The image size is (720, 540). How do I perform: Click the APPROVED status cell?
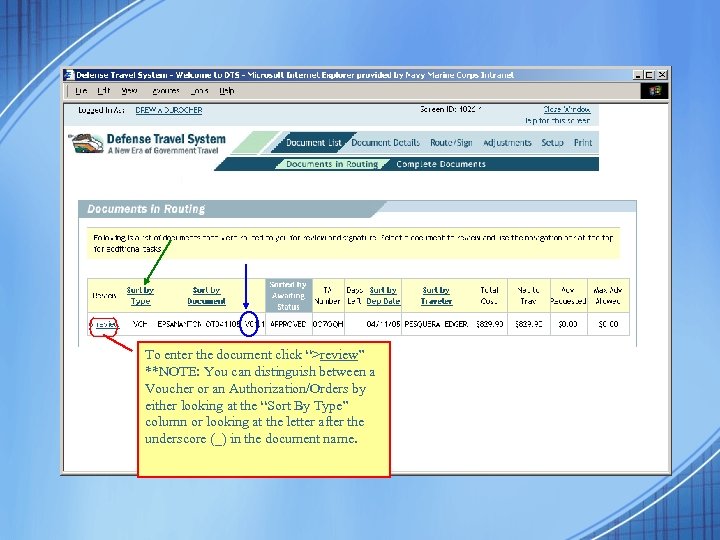point(288,324)
